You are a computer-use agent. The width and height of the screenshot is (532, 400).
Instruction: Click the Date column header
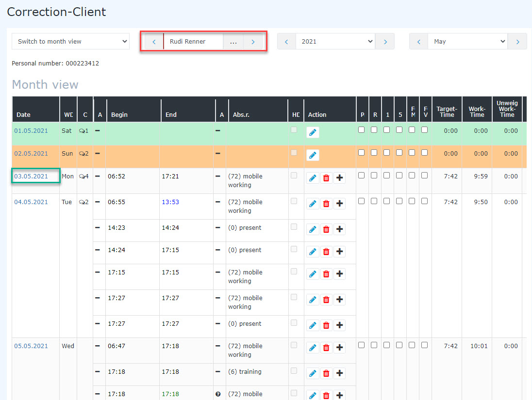[35, 109]
